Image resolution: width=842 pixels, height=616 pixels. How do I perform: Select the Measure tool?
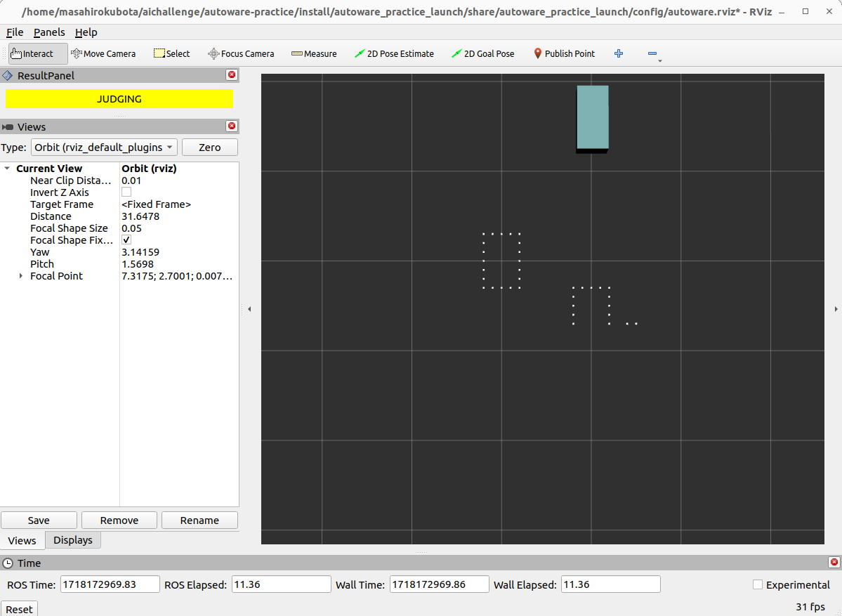(x=314, y=53)
